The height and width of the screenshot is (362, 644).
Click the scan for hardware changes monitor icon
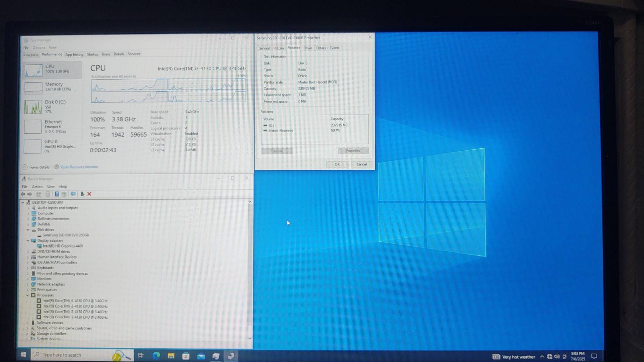click(x=73, y=194)
